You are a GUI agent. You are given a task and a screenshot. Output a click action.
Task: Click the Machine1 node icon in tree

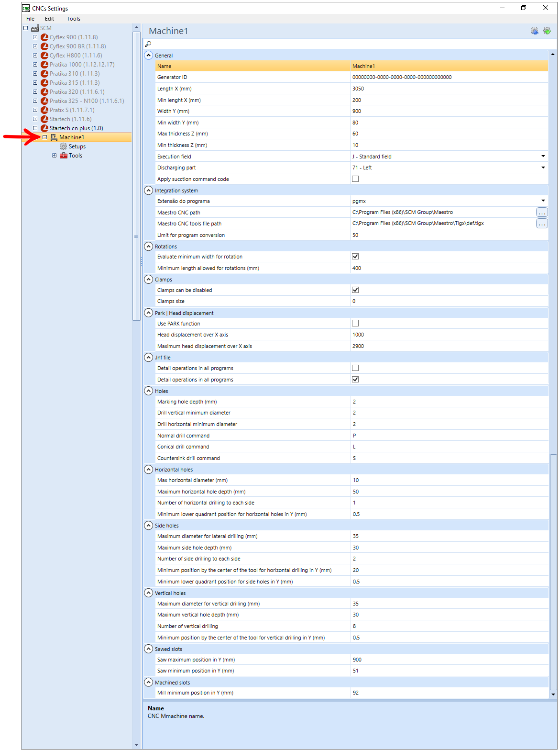point(54,137)
